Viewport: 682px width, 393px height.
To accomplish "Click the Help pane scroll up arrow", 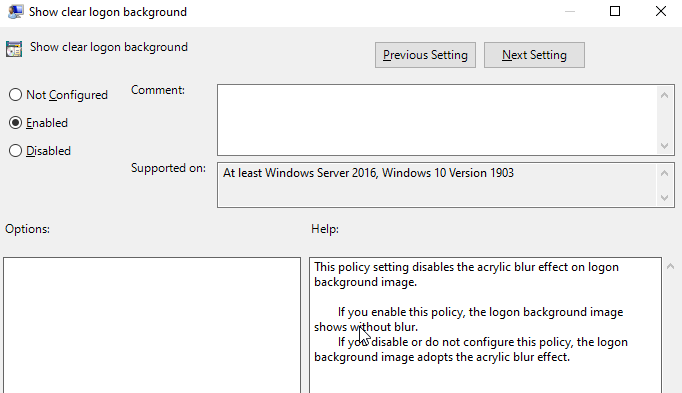I will [x=671, y=266].
